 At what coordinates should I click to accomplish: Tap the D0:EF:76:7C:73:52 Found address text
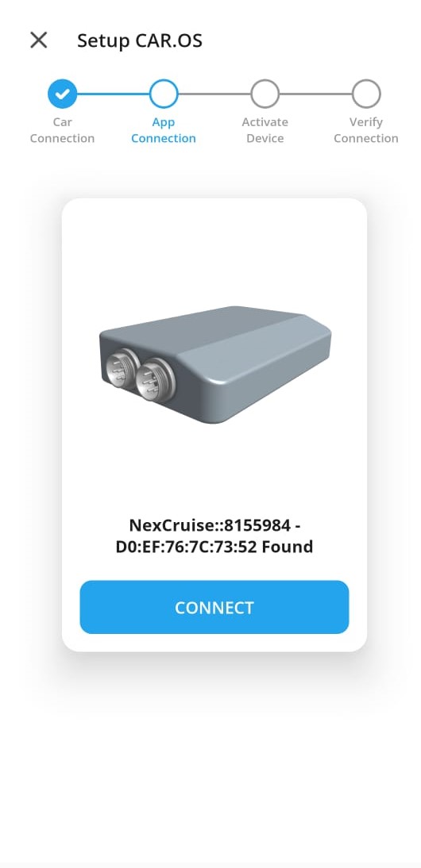214,547
